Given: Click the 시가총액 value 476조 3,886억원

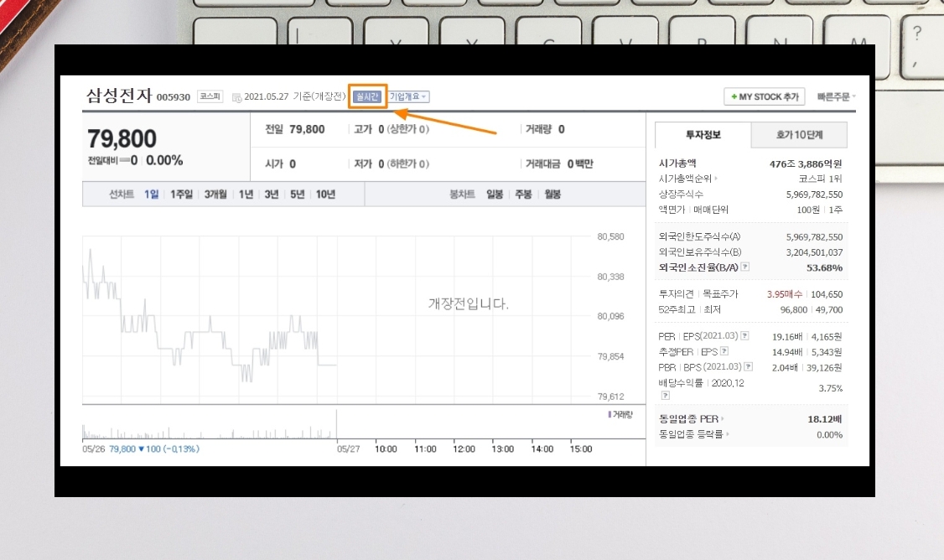Looking at the screenshot, I should (x=806, y=163).
